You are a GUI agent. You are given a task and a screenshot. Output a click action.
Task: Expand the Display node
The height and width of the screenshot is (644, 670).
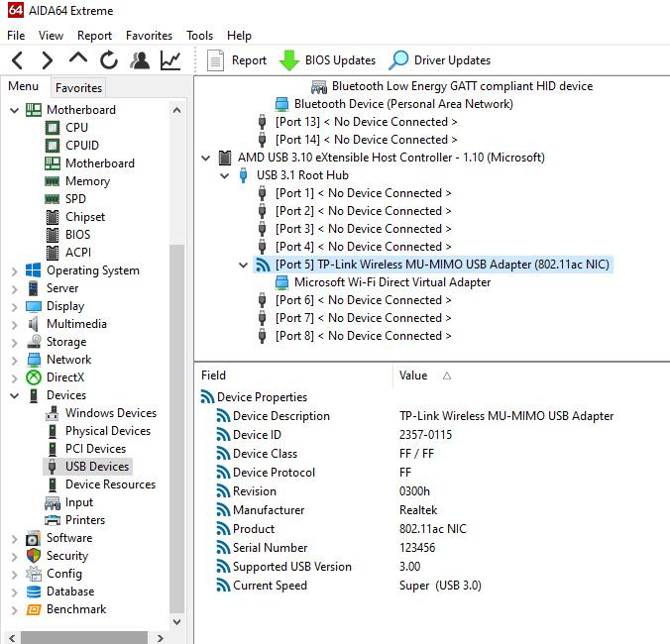[15, 307]
